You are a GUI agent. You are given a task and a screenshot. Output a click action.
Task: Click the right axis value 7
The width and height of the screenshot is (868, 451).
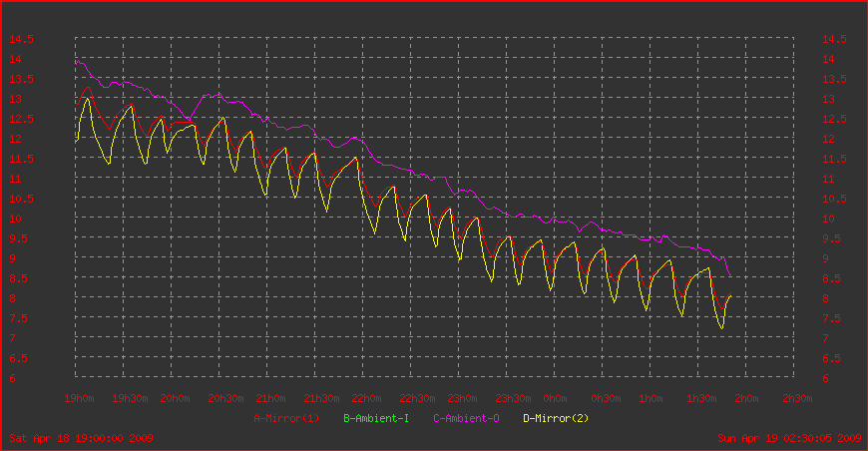[x=825, y=338]
